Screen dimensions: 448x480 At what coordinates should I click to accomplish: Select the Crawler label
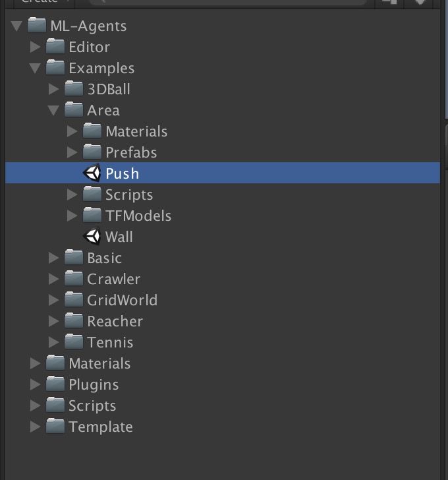[x=114, y=280]
